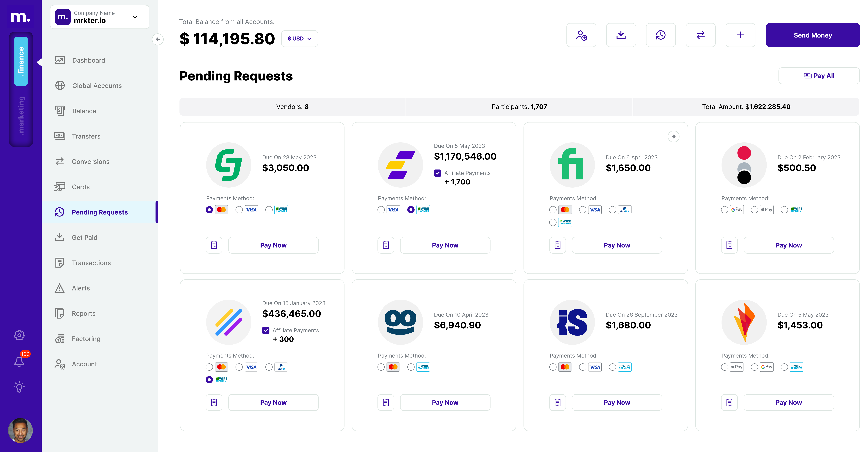Click the download icon in top toolbar
Screen dimensions: 868x452
tap(621, 35)
